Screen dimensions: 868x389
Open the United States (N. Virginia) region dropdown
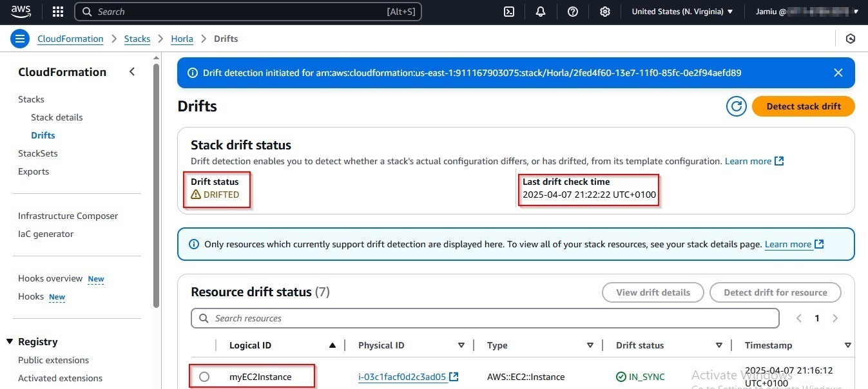[682, 12]
